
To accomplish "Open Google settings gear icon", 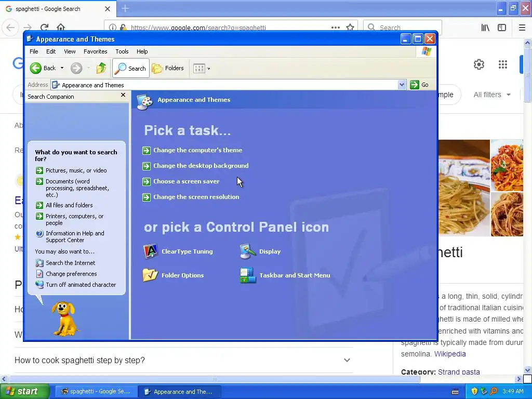I will click(478, 64).
